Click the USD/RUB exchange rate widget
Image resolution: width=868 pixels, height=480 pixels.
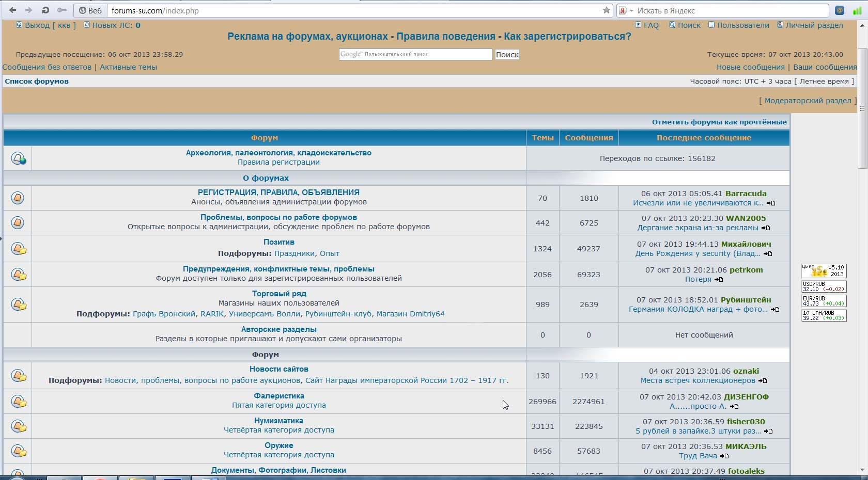click(x=824, y=286)
